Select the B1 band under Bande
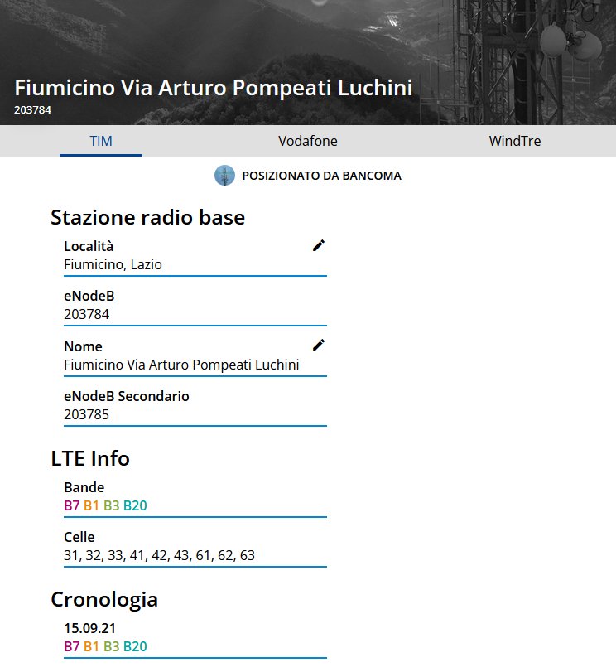The height and width of the screenshot is (672, 616). (x=91, y=505)
